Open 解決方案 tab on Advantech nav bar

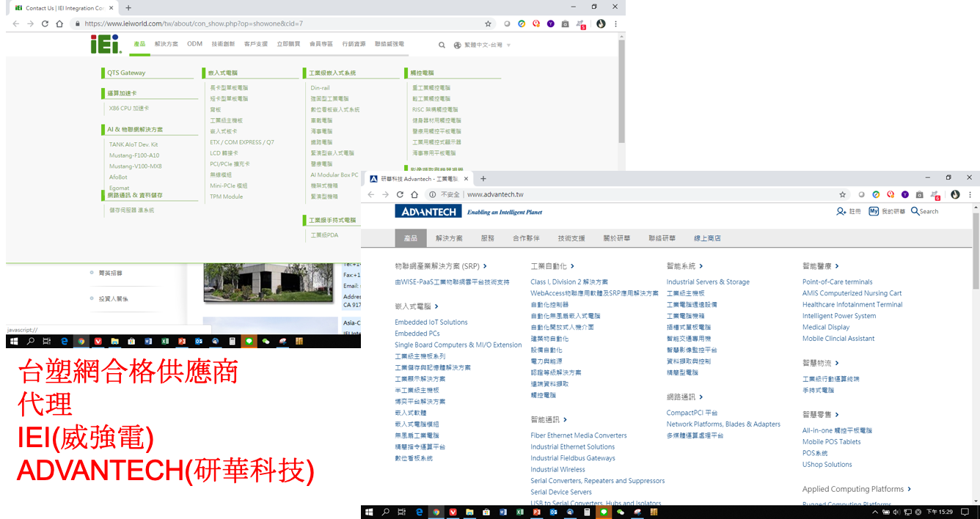449,238
